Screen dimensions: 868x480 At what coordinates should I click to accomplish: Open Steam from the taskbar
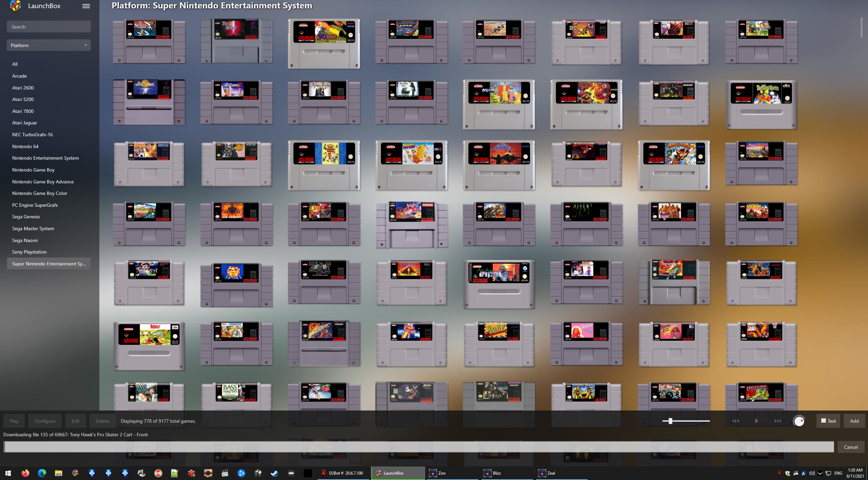tap(274, 473)
